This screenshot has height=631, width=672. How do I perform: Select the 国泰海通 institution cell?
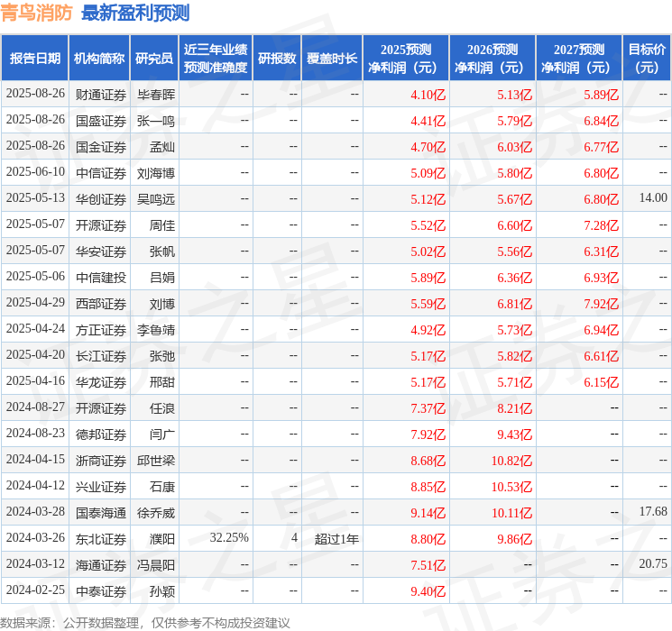click(x=101, y=513)
